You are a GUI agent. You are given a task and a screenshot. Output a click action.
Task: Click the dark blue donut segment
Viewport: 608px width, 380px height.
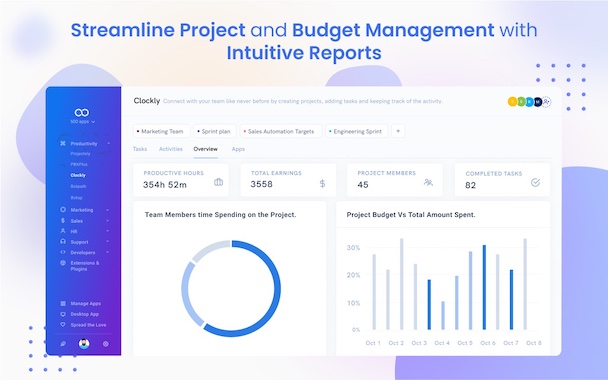(x=278, y=288)
